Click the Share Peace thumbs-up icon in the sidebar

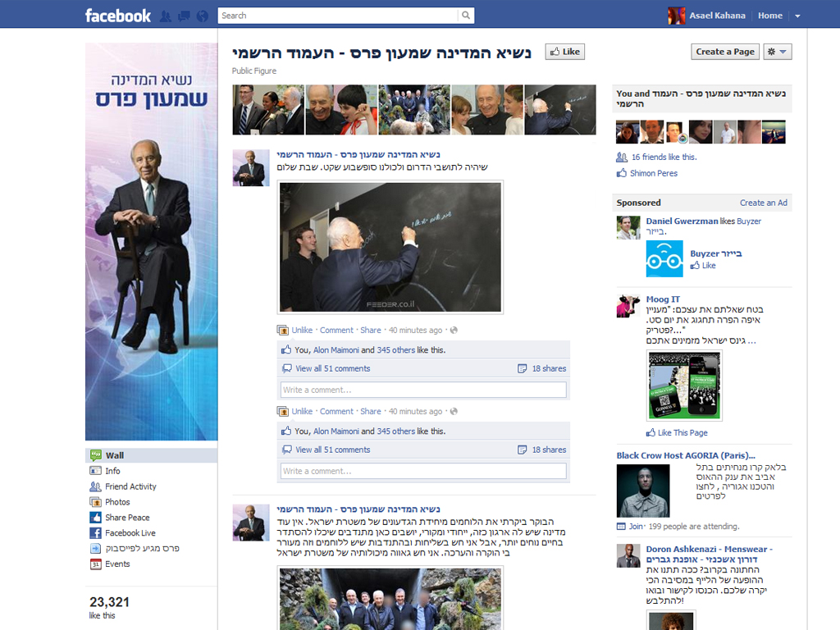[95, 518]
